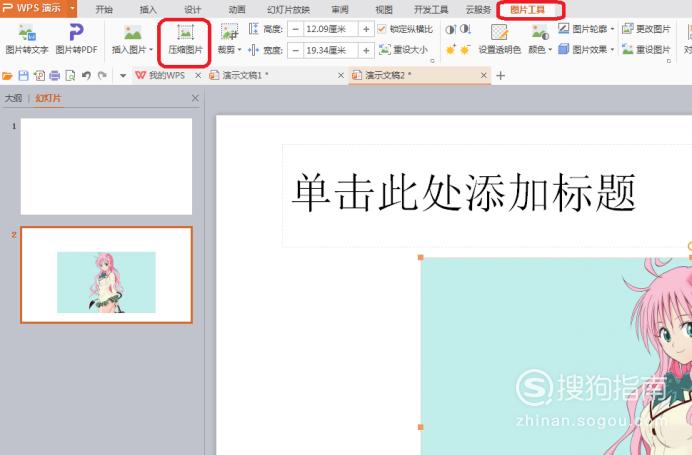Screen dimensions: 692x455
Task: Expand the 裁剪 dropdown arrow
Action: 240,50
